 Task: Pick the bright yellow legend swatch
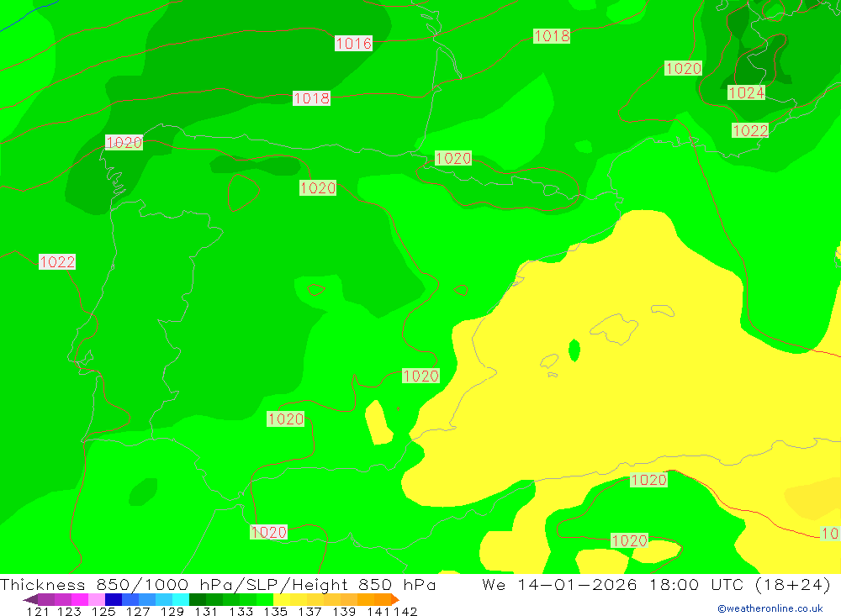click(282, 599)
